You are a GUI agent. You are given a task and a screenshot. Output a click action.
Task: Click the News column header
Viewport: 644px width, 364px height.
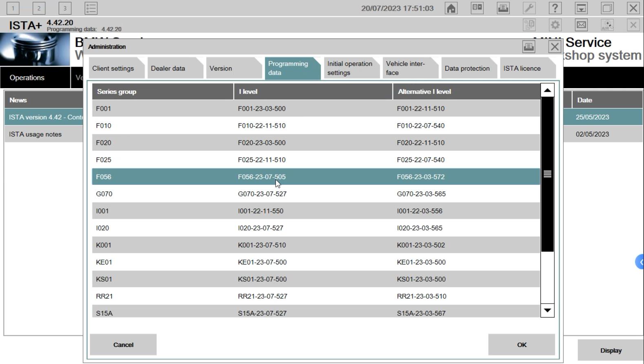coord(44,100)
